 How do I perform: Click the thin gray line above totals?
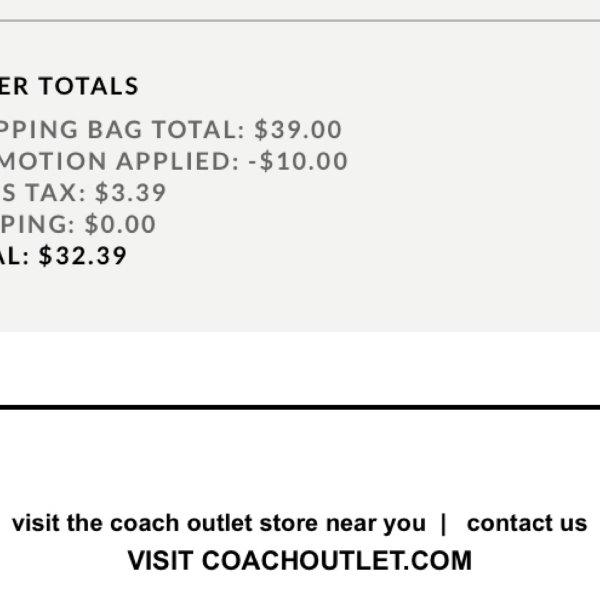point(300,20)
